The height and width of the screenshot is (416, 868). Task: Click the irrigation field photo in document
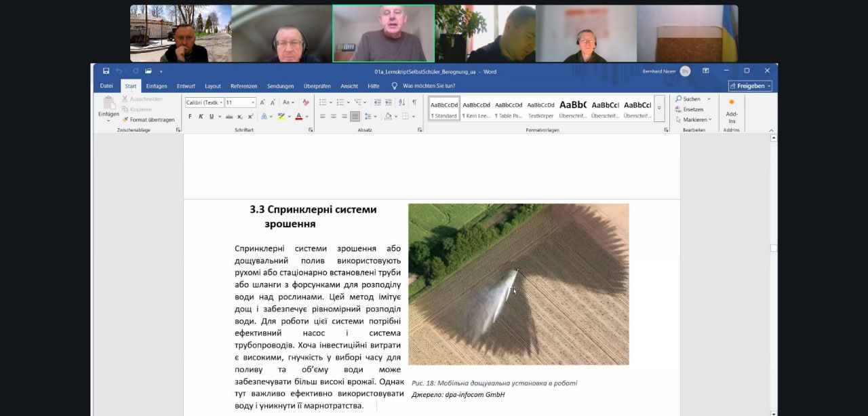point(518,284)
